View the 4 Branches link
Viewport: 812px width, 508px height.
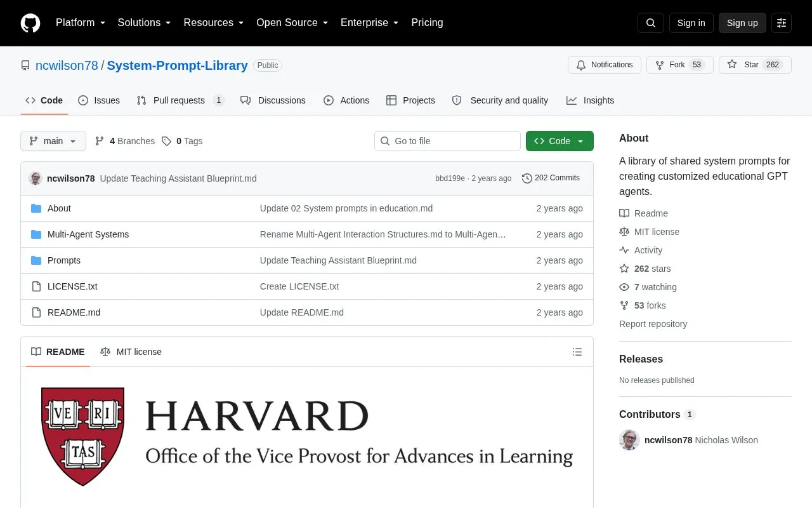[x=125, y=141]
